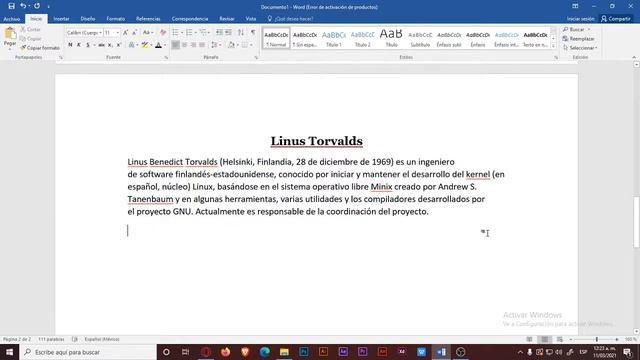Switch to Print Layout view
This screenshot has width=640, height=360.
tap(544, 339)
